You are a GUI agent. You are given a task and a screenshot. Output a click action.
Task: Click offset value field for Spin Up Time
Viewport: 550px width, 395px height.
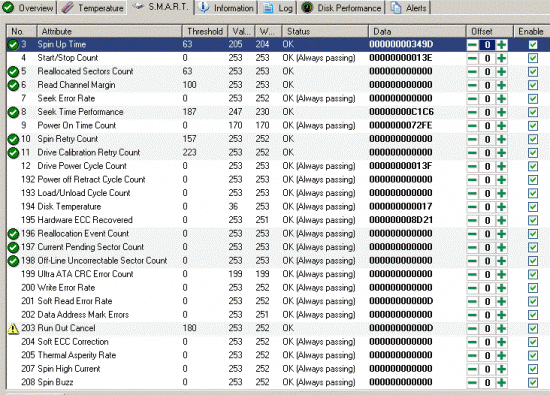tap(487, 45)
